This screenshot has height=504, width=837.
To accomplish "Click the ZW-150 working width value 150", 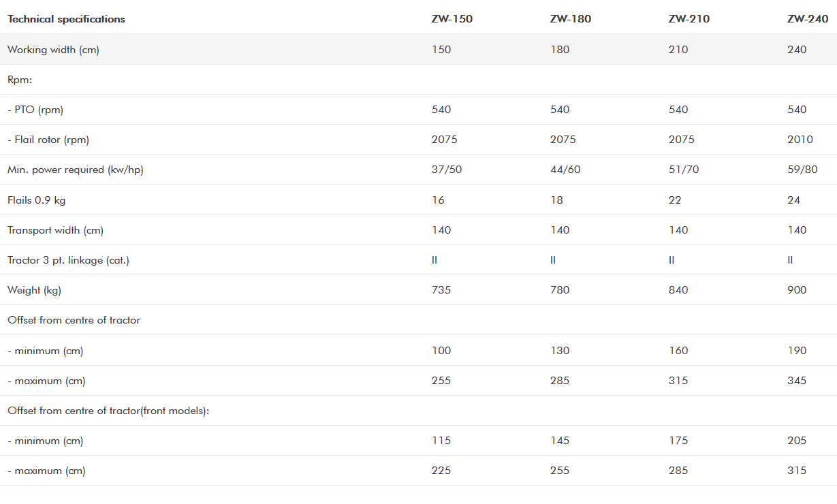I will (x=441, y=50).
